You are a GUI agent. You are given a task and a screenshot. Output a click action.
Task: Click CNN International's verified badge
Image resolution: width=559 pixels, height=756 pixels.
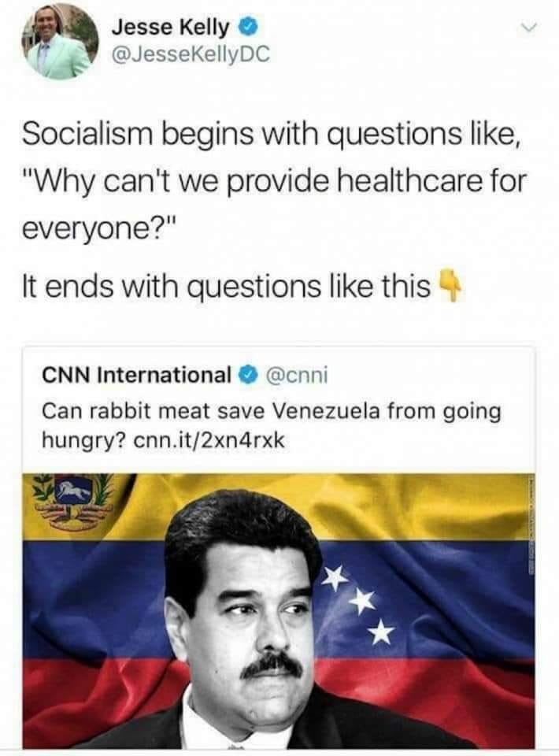[x=249, y=375]
